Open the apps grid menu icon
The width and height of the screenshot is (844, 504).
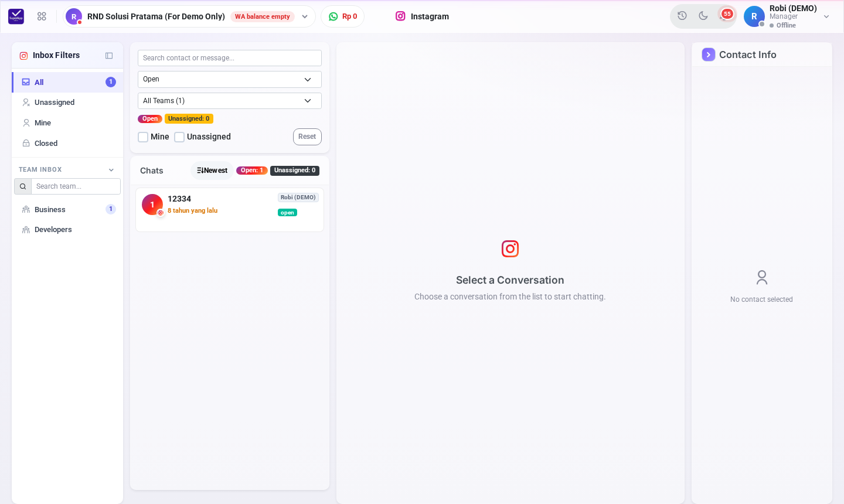42,16
